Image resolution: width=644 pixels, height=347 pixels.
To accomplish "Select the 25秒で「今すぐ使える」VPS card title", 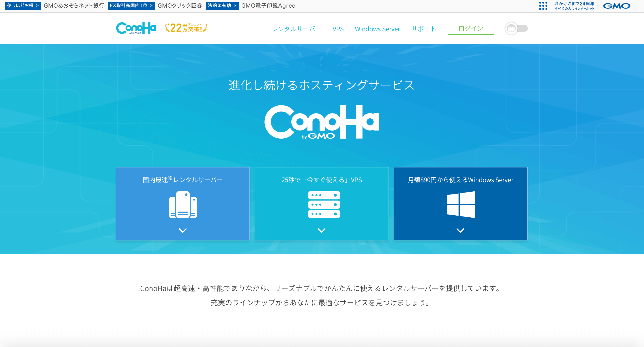I will [322, 180].
